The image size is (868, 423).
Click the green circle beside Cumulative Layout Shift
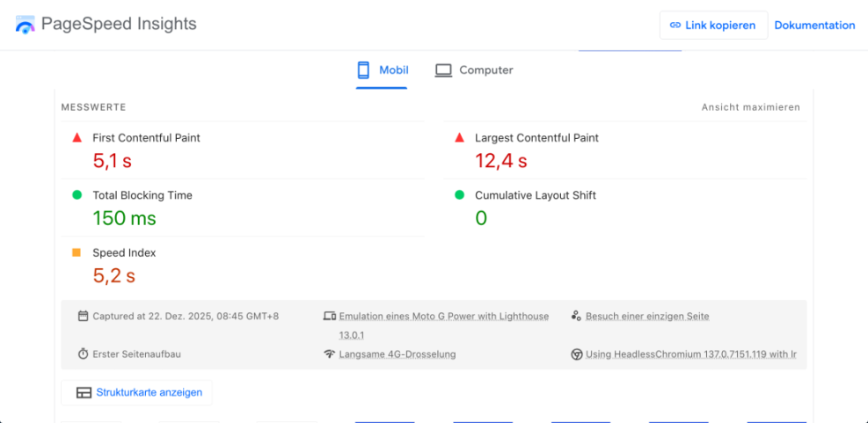pos(459,195)
